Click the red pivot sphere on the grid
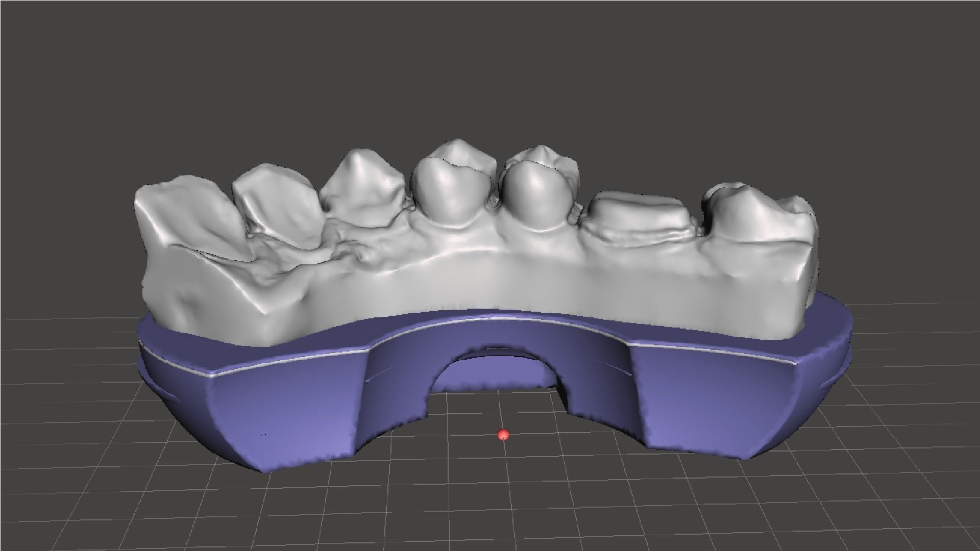 (503, 435)
